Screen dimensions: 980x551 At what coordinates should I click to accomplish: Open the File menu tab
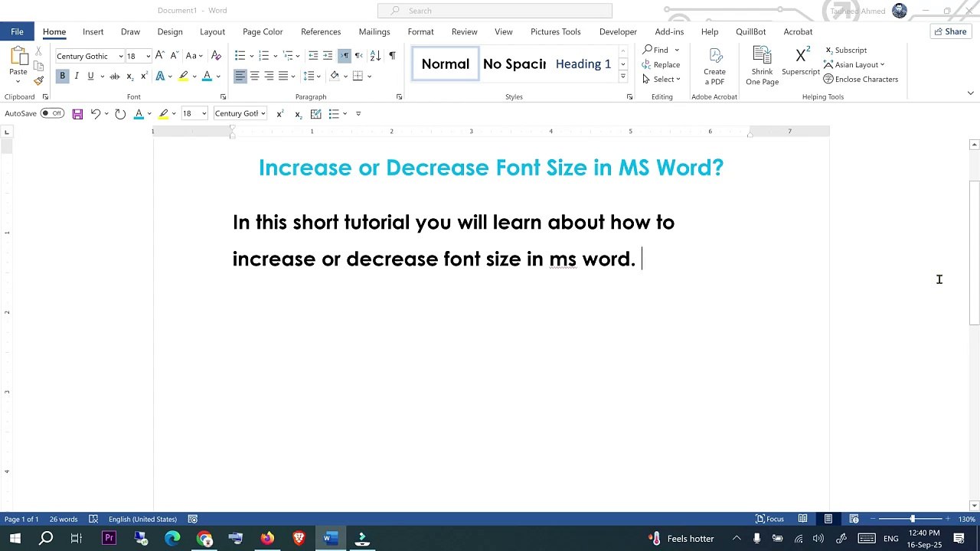(17, 31)
